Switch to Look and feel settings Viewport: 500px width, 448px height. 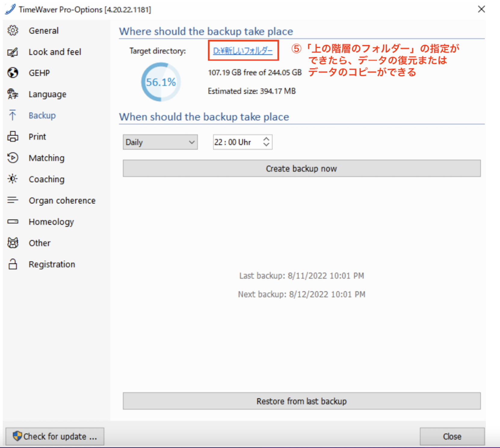click(x=55, y=52)
